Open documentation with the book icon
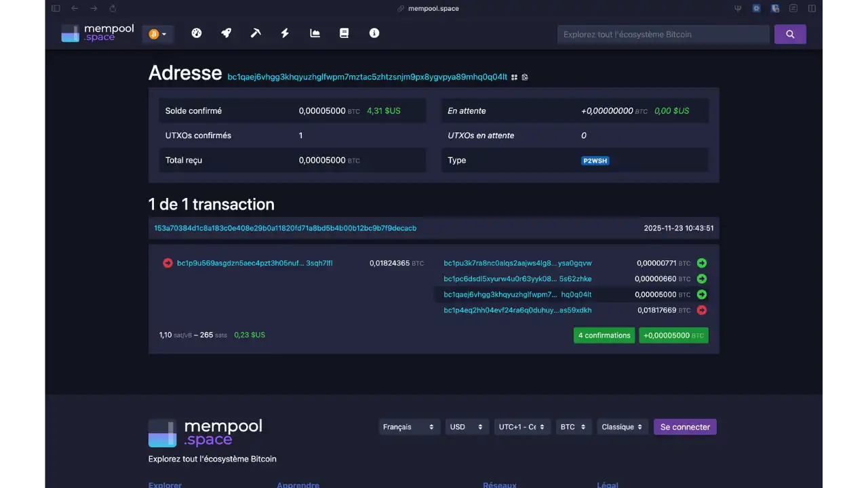Screen dimensions: 868x488 pyautogui.click(x=344, y=33)
